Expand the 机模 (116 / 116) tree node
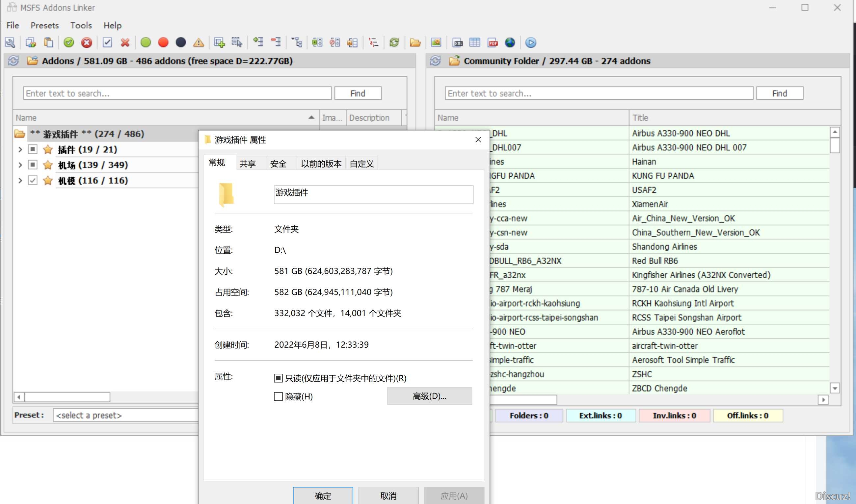This screenshot has height=504, width=856. point(20,180)
